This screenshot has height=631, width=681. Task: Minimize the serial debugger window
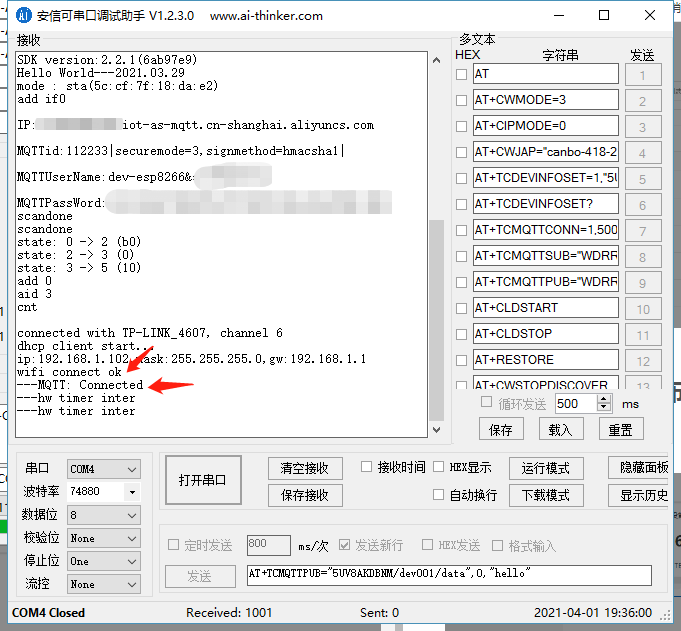pos(559,16)
